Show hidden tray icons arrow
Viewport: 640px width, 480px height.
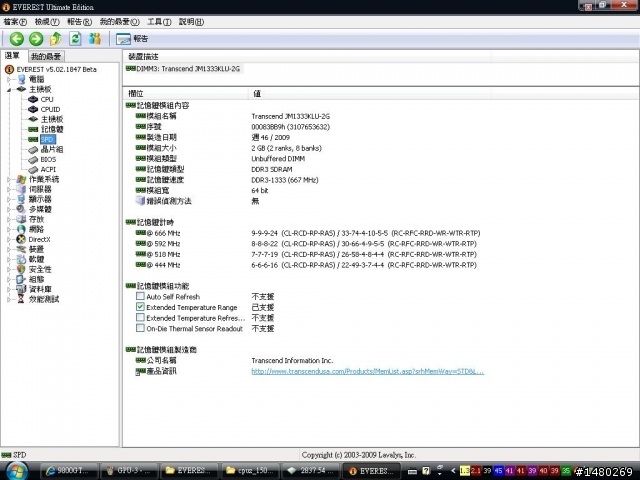pos(453,471)
